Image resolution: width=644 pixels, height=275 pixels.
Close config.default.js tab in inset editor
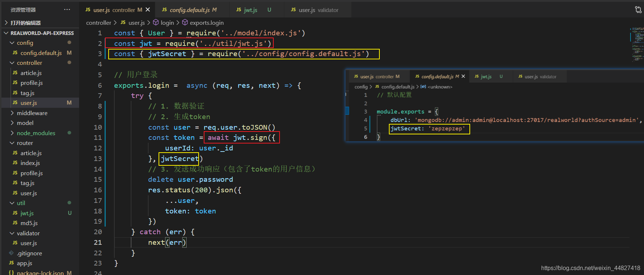(463, 76)
